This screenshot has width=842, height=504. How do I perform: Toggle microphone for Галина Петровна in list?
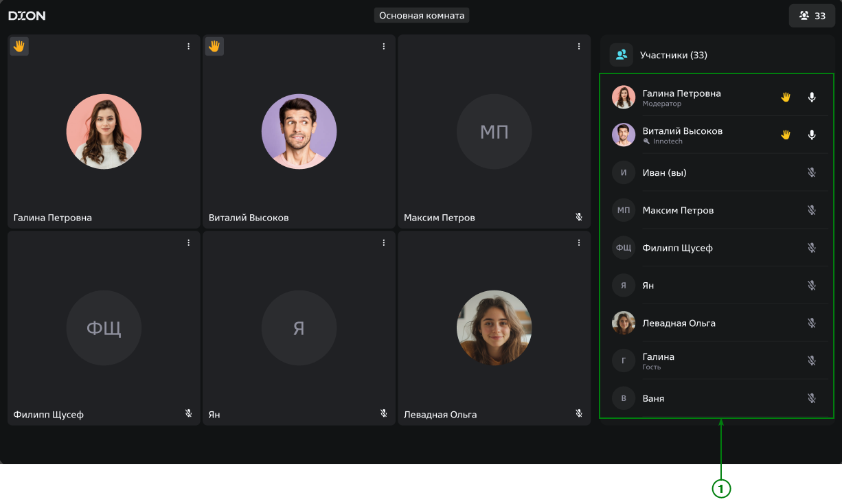pyautogui.click(x=812, y=98)
